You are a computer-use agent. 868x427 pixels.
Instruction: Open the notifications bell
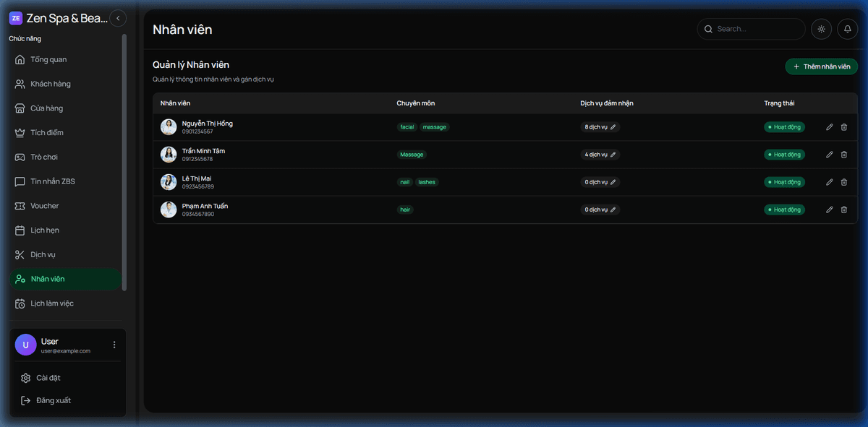[847, 29]
